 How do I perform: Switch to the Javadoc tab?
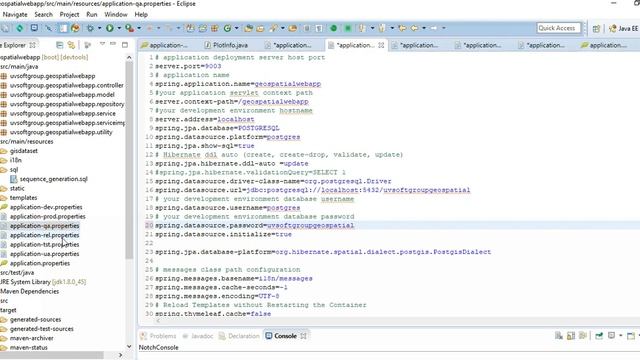pyautogui.click(x=198, y=336)
